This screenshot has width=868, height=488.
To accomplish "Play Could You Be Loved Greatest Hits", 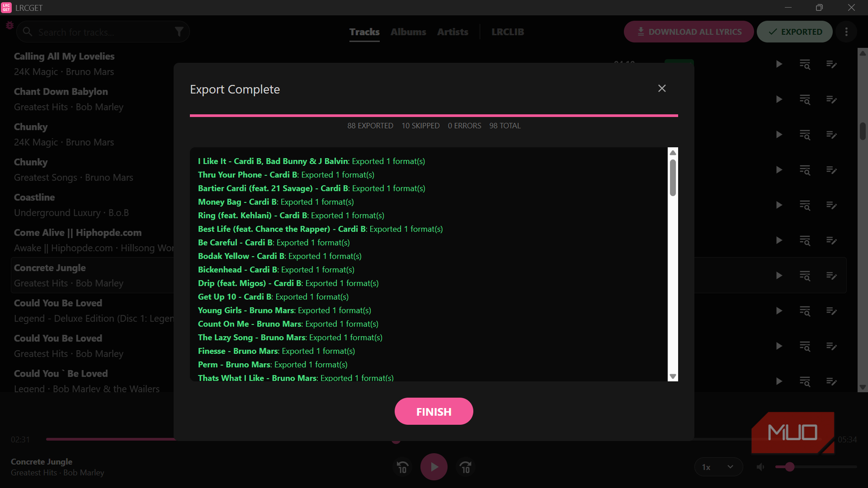I will click(x=779, y=346).
